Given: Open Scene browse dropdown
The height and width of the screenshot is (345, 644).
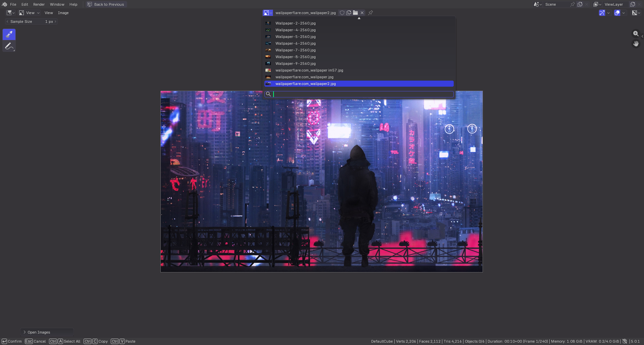Looking at the screenshot, I should [x=538, y=4].
